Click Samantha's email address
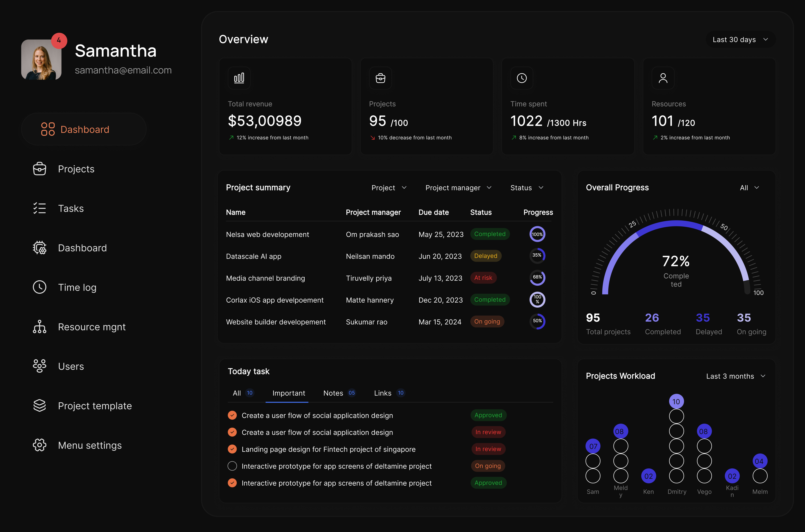The height and width of the screenshot is (532, 805). pyautogui.click(x=123, y=70)
